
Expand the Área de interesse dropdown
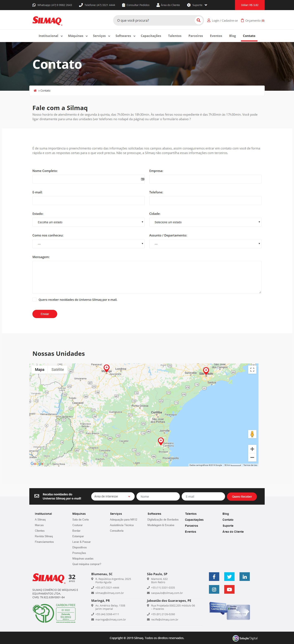(x=113, y=496)
